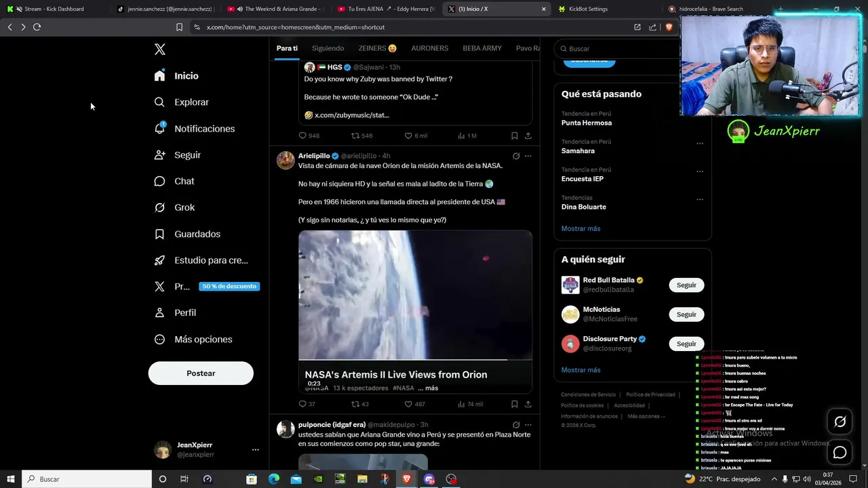Open options for the Encuesta IEP trend

coord(700,171)
